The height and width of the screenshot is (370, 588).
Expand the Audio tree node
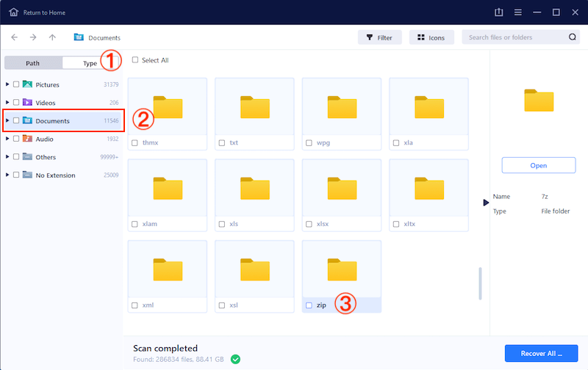pyautogui.click(x=7, y=139)
